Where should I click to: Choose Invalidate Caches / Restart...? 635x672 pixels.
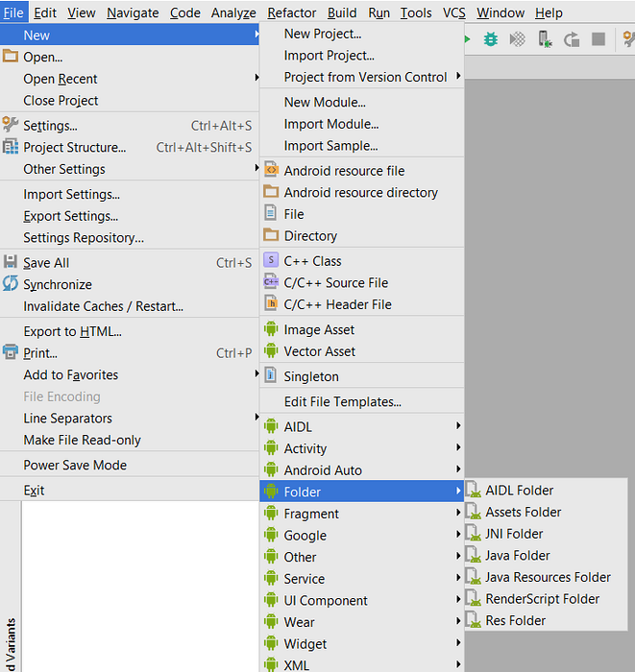[103, 307]
